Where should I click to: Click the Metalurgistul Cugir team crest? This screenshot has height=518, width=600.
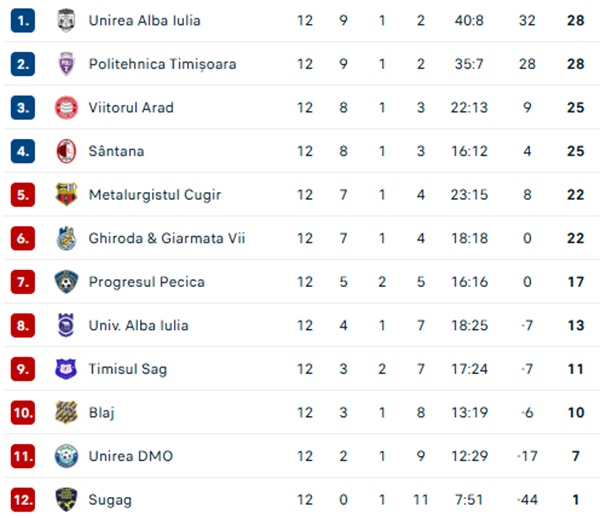pos(65,194)
